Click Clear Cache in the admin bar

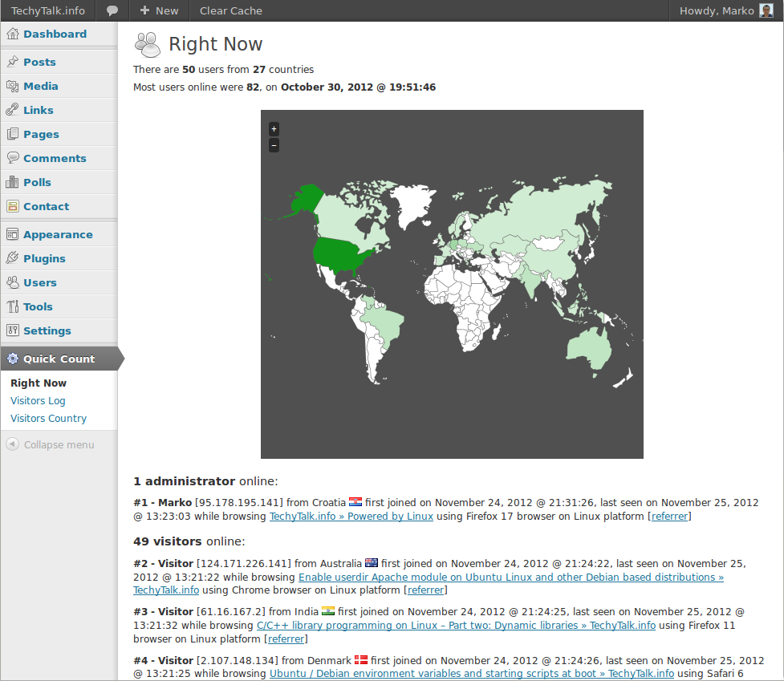tap(230, 10)
